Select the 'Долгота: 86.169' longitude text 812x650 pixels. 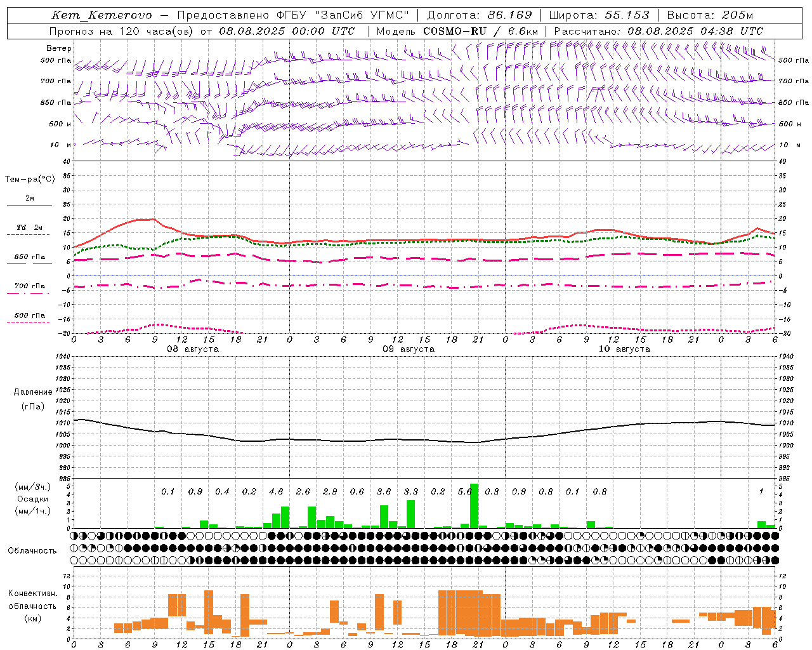click(x=480, y=16)
